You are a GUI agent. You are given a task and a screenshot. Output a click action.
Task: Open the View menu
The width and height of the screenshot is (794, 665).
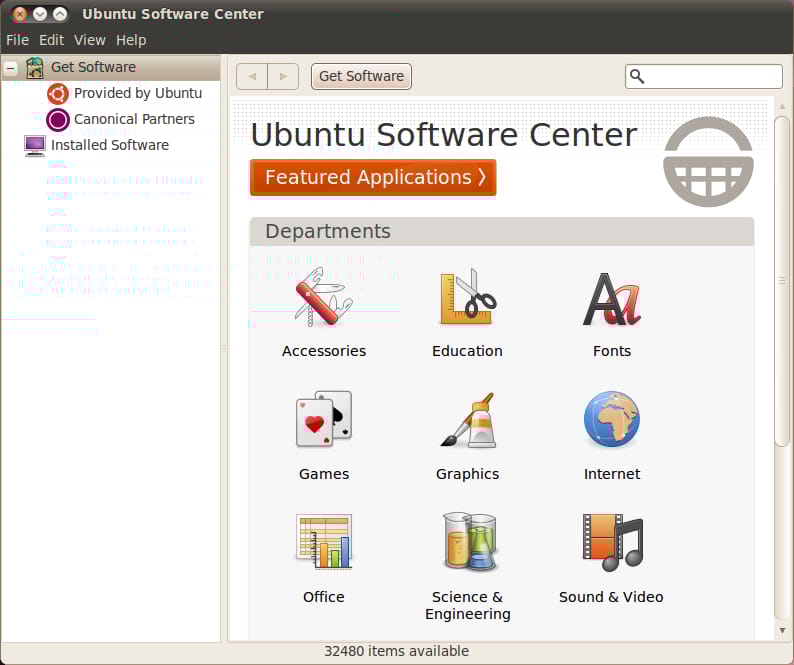(x=89, y=40)
